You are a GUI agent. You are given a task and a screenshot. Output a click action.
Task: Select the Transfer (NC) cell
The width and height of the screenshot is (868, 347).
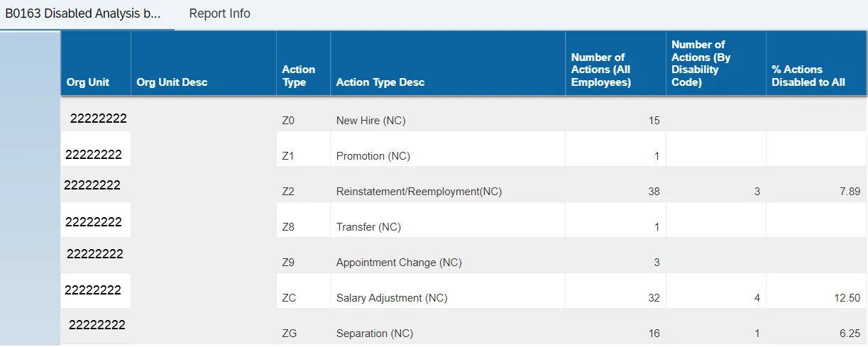368,227
